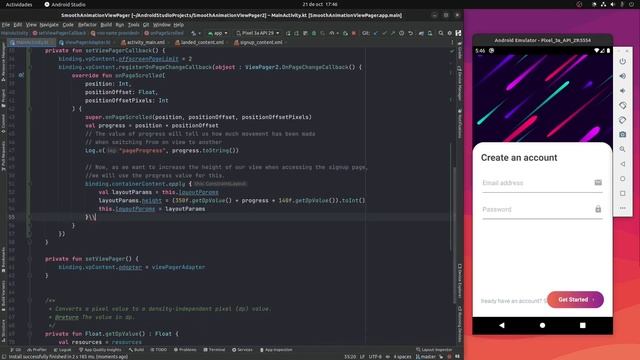Open the Pixel 3a API 29 device dropdown
640x360 pixels.
pyautogui.click(x=258, y=33)
